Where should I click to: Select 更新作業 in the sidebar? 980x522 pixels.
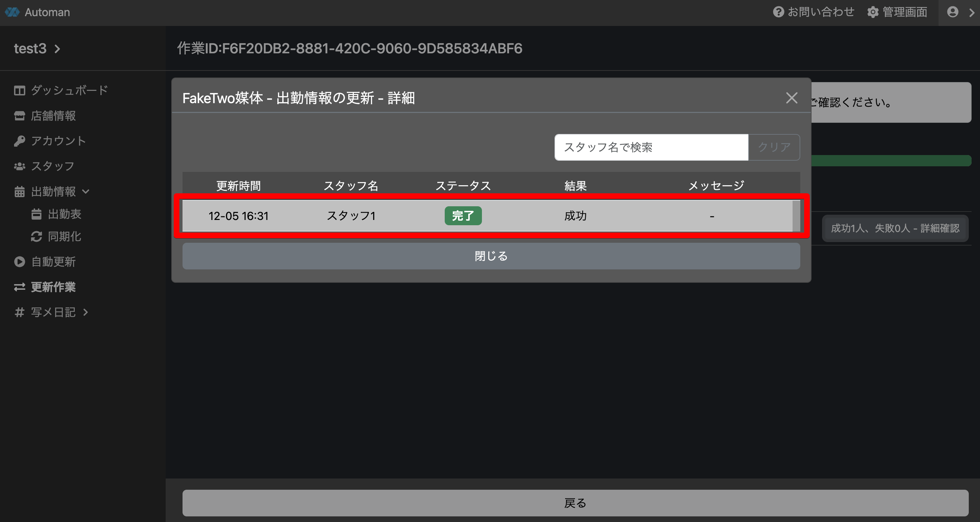pyautogui.click(x=53, y=287)
